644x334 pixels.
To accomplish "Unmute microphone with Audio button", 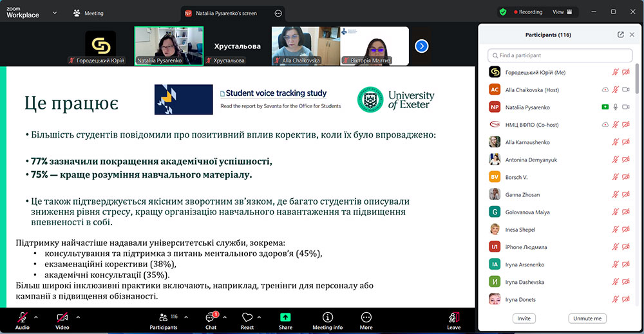I will pyautogui.click(x=23, y=319).
